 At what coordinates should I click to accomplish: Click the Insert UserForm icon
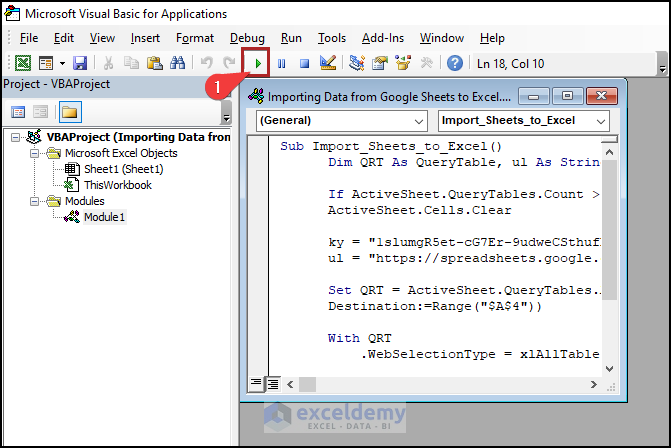(x=46, y=63)
